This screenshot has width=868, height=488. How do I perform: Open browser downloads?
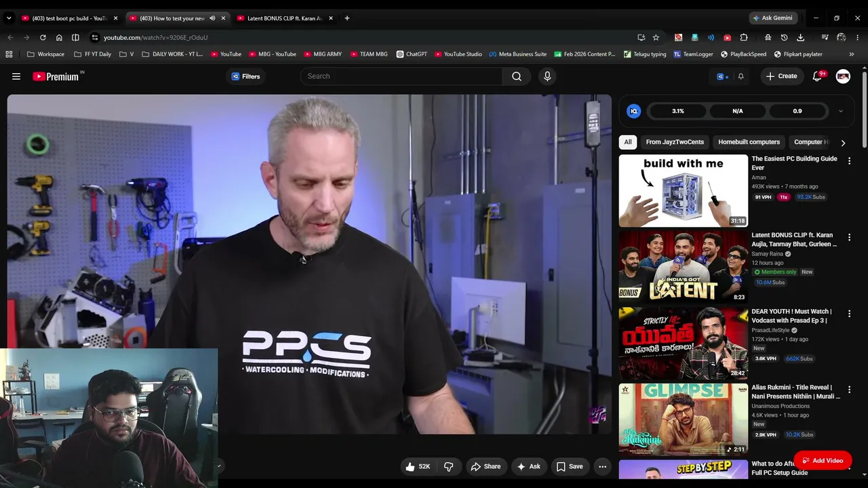[x=800, y=37]
